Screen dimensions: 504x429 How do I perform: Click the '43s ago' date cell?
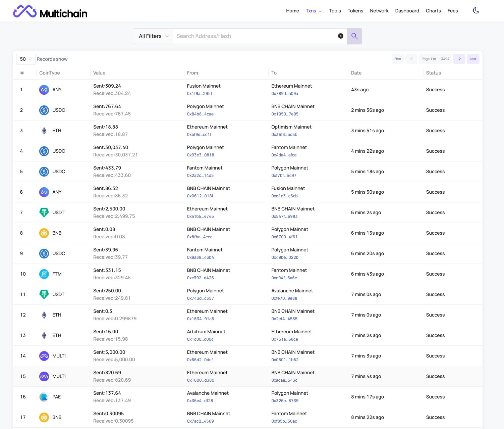pyautogui.click(x=360, y=90)
